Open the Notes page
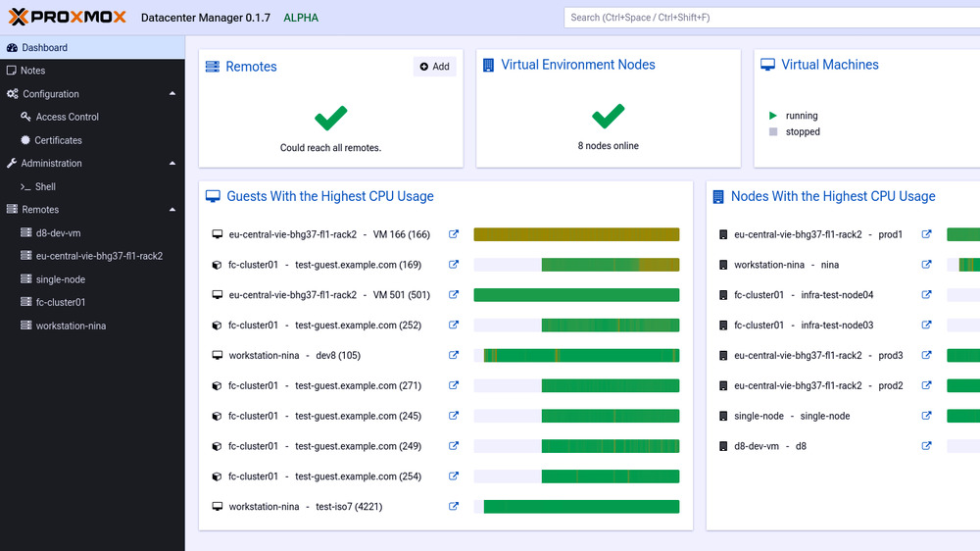The height and width of the screenshot is (551, 980). [33, 71]
